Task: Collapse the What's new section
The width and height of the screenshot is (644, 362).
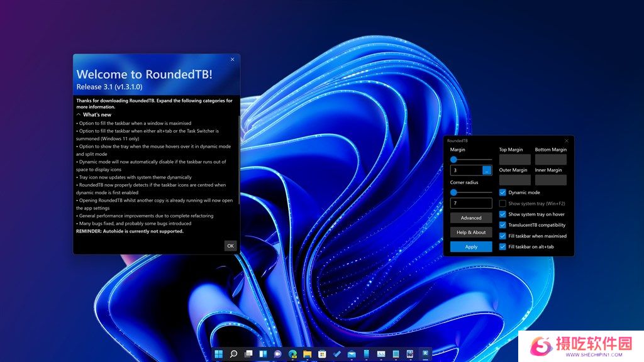Action: click(79, 115)
